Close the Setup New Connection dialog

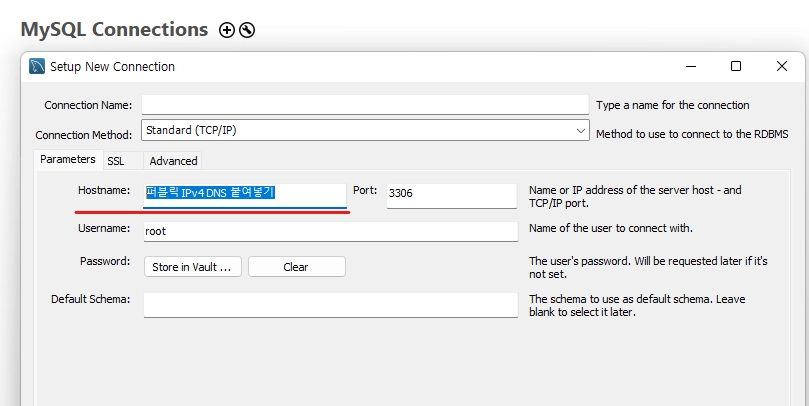(782, 66)
